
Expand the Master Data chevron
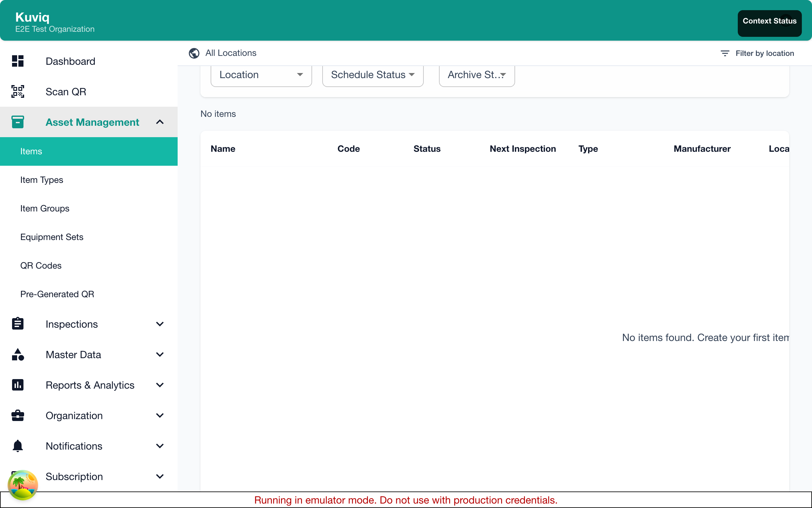click(160, 354)
